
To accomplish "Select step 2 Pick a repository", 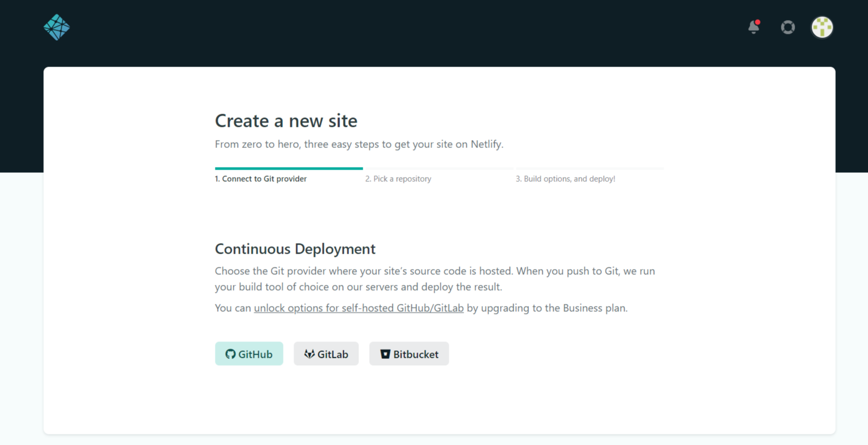I will point(398,179).
